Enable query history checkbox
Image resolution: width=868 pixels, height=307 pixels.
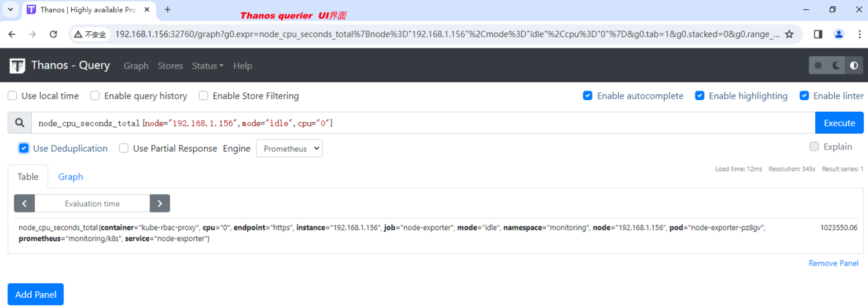coord(95,96)
